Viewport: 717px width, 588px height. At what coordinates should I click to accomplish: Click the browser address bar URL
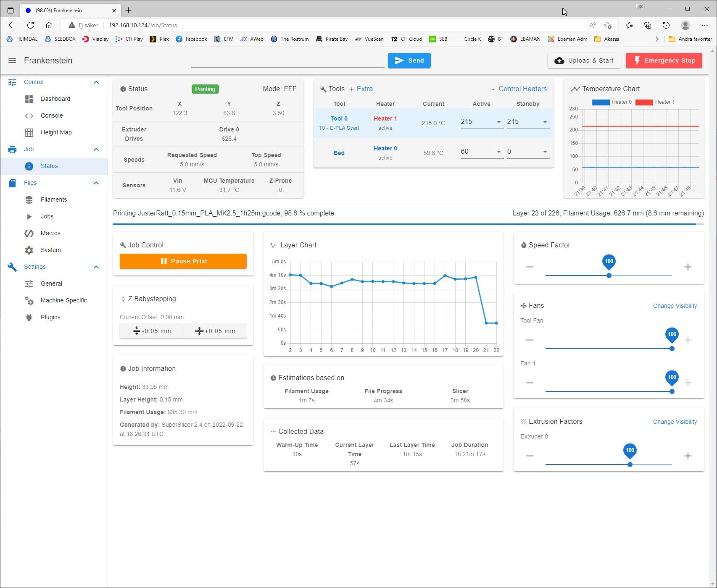click(143, 25)
